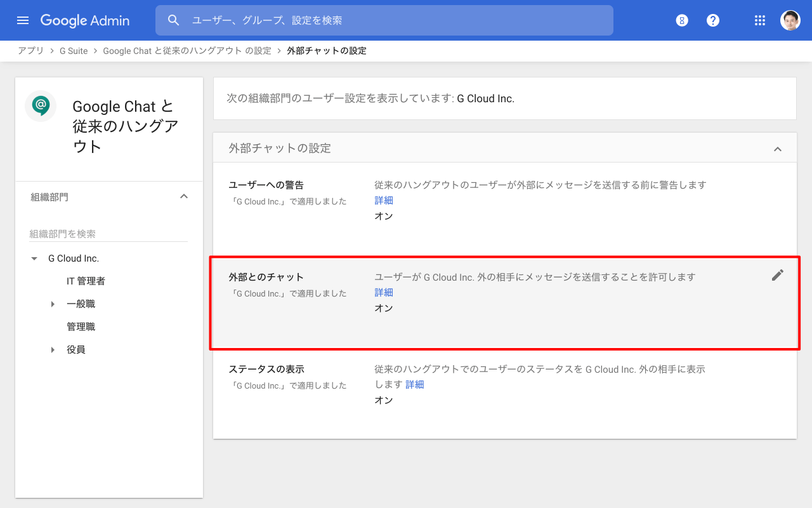Open the help question mark icon
Screen dimensions: 812x508
713,20
